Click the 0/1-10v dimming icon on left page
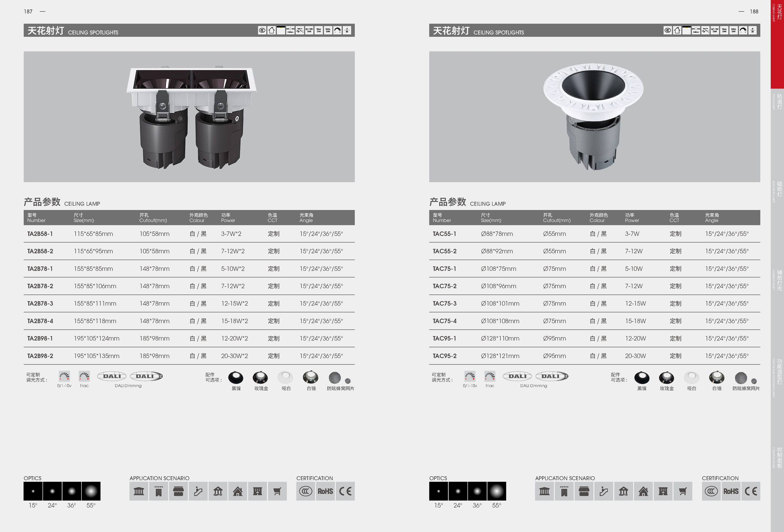Viewport: 784px width, 532px height. click(x=64, y=376)
